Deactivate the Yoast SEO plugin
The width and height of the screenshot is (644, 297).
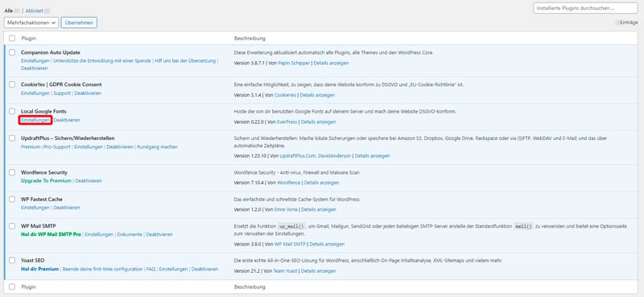[x=205, y=269]
